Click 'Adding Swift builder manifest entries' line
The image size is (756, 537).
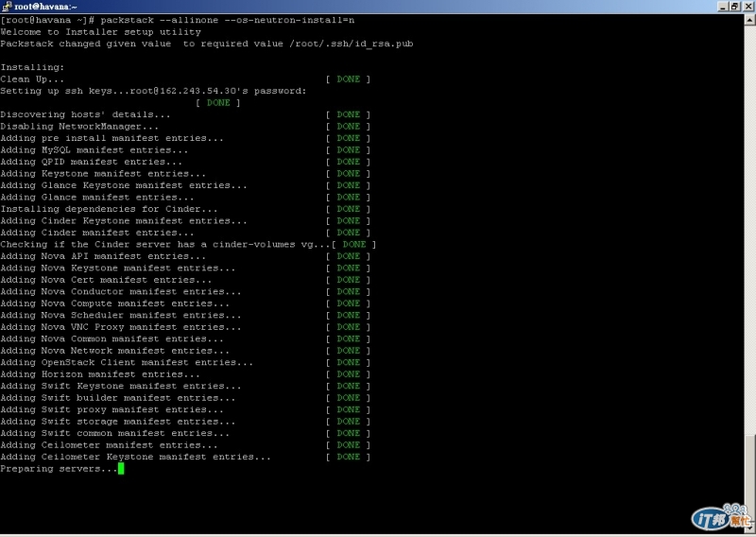pyautogui.click(x=117, y=398)
